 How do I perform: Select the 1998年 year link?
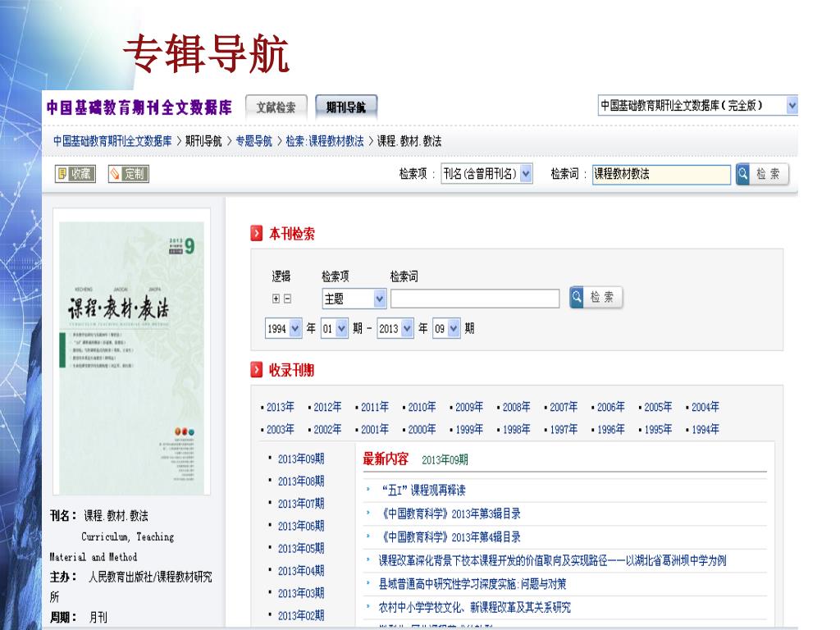[x=516, y=430]
